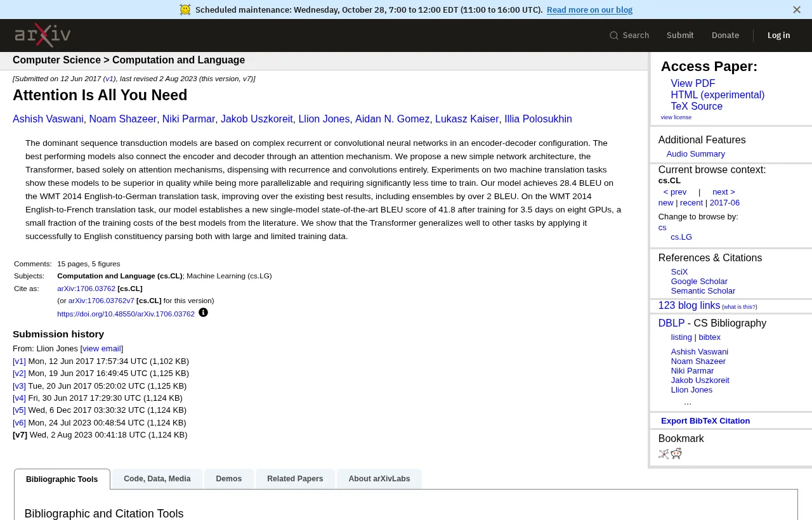
Task: Open the 2017-06 listing
Action: point(724,203)
